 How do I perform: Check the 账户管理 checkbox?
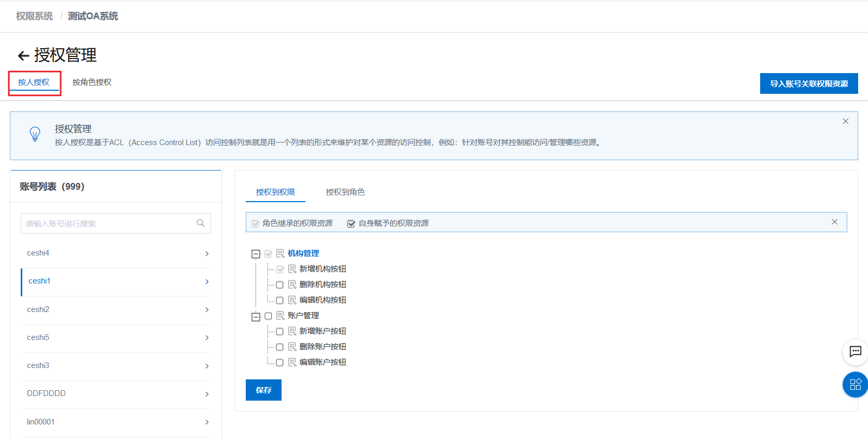[x=268, y=316]
